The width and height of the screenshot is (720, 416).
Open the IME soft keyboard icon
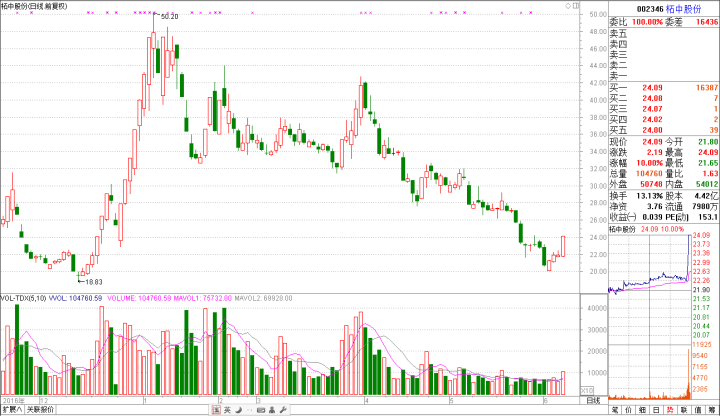[x=261, y=410]
